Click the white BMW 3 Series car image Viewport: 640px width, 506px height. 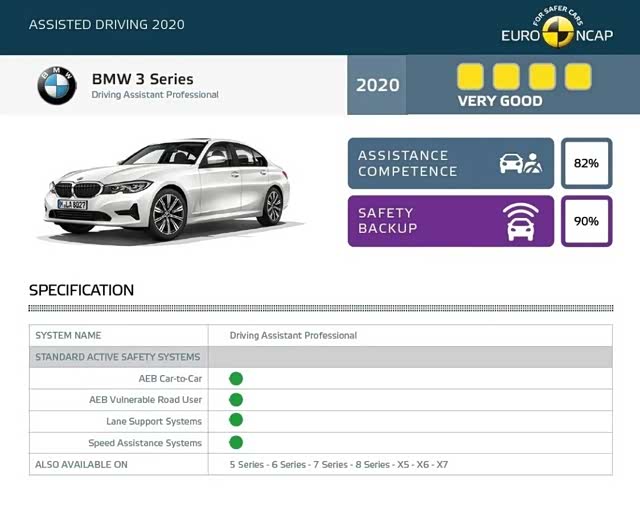(x=170, y=188)
